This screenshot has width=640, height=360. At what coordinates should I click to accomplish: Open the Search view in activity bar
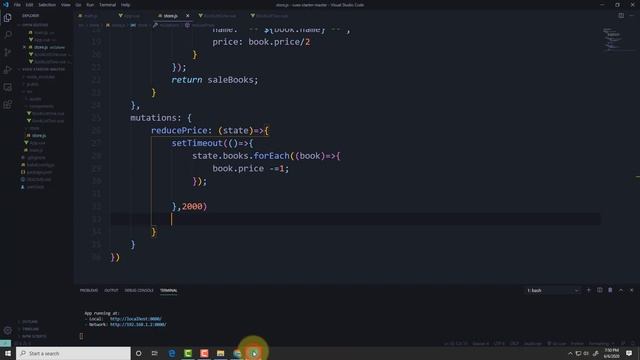[x=7, y=35]
